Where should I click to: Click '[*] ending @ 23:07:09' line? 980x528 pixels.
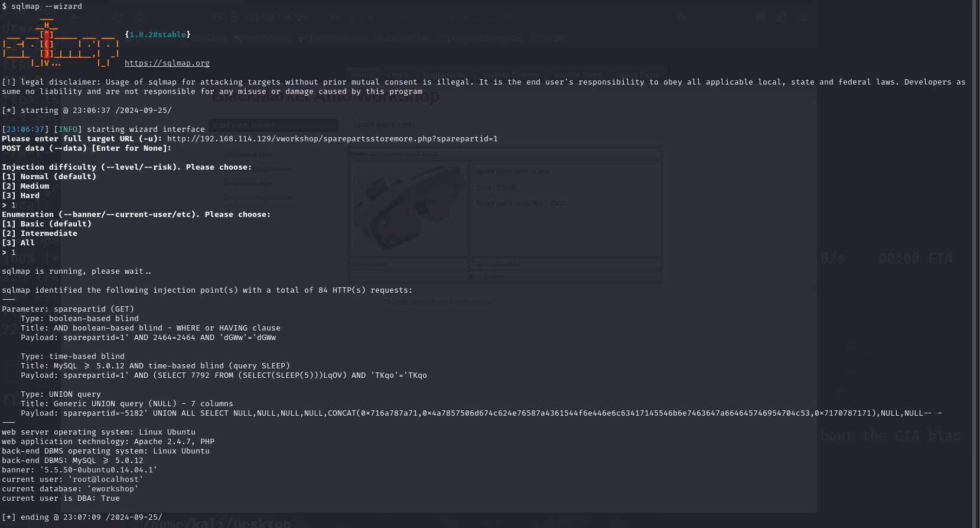pyautogui.click(x=82, y=517)
